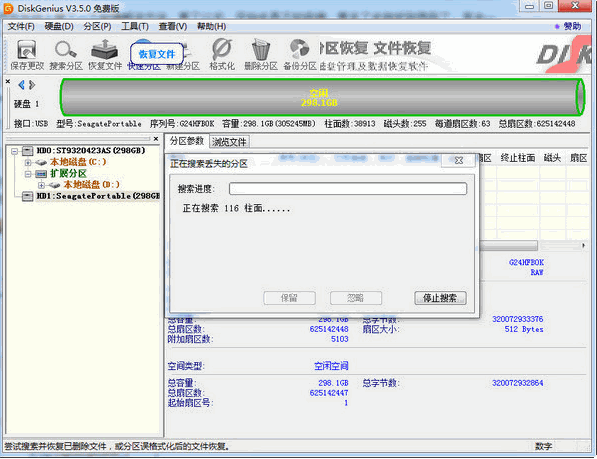Click the 磁头 column header
597x459 pixels.
pyautogui.click(x=552, y=158)
